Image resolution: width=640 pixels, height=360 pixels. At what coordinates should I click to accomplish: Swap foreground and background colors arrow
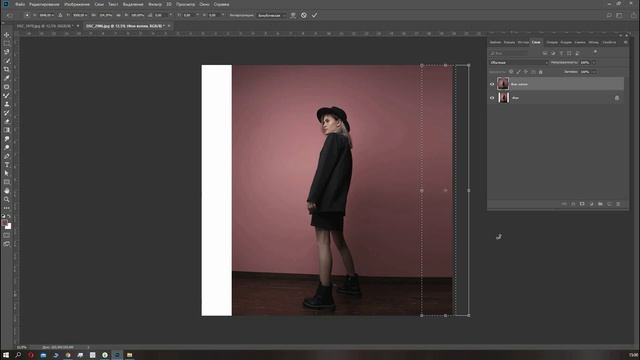pos(9,216)
